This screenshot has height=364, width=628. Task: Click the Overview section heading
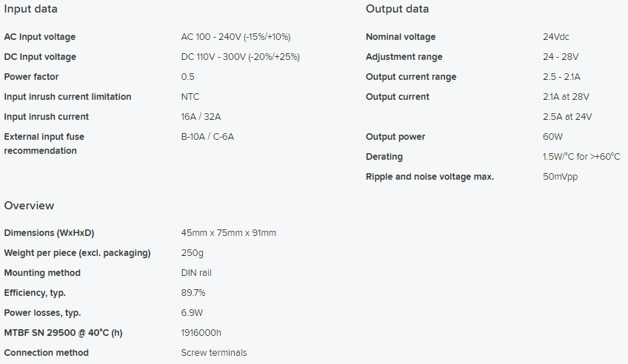click(x=29, y=206)
